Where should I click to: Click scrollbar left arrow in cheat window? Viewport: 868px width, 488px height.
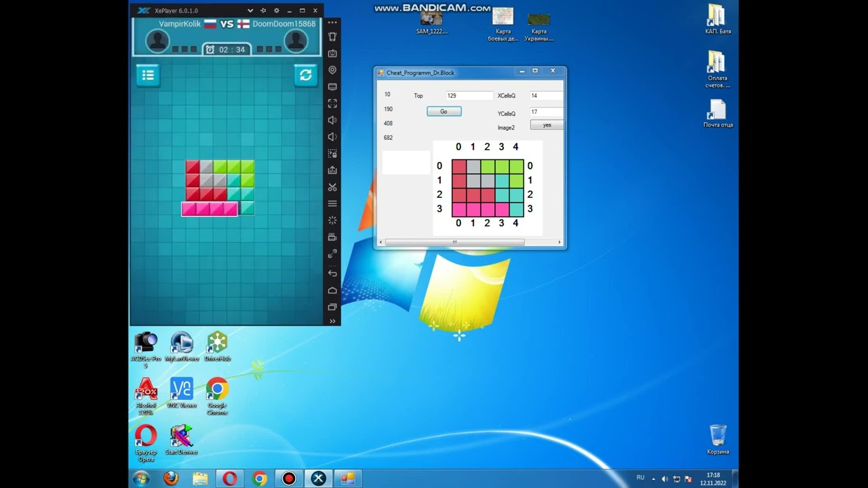pyautogui.click(x=380, y=242)
